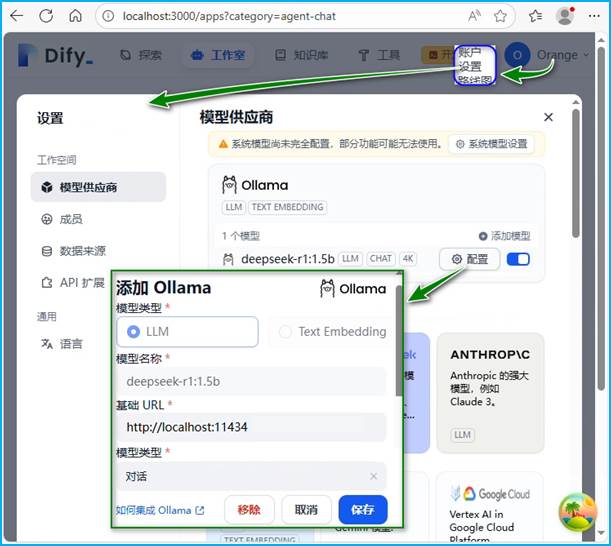Viewport: 611px width, 546px height.
Task: Switch to 知识库 tab
Action: point(301,55)
